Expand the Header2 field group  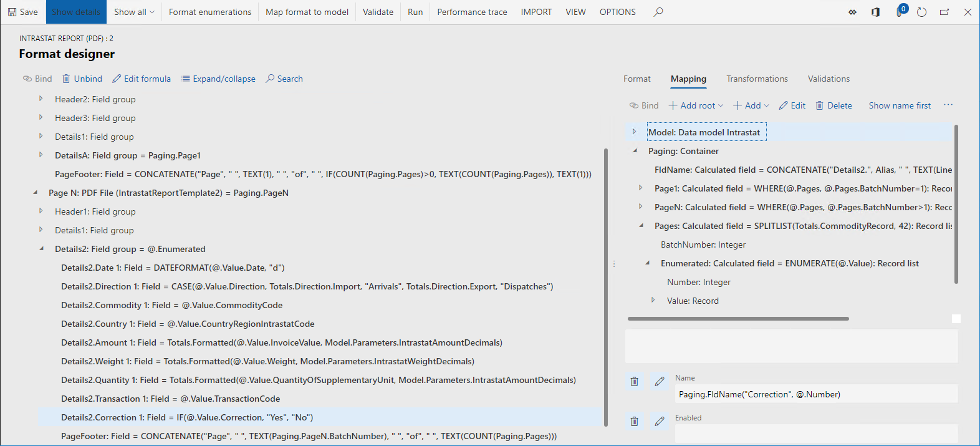(x=41, y=99)
